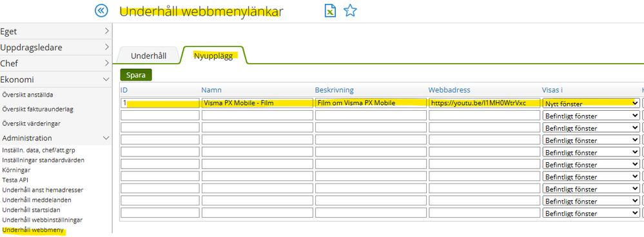Click ID field containing 1
Image resolution: width=644 pixels, height=237 pixels.
[x=160, y=103]
